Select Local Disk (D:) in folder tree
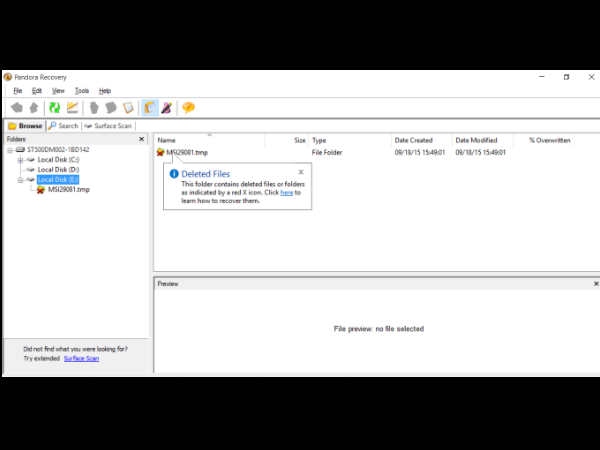This screenshot has height=450, width=600. pyautogui.click(x=58, y=170)
